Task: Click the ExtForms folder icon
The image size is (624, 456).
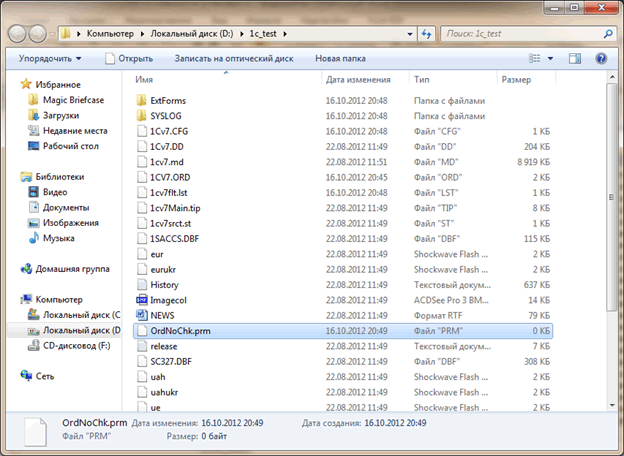Action: pyautogui.click(x=142, y=100)
